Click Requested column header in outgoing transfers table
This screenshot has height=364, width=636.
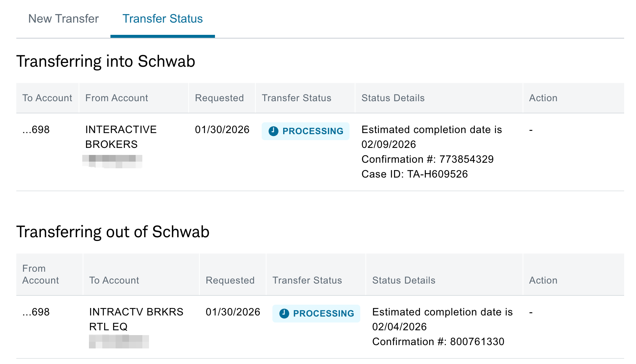230,281
